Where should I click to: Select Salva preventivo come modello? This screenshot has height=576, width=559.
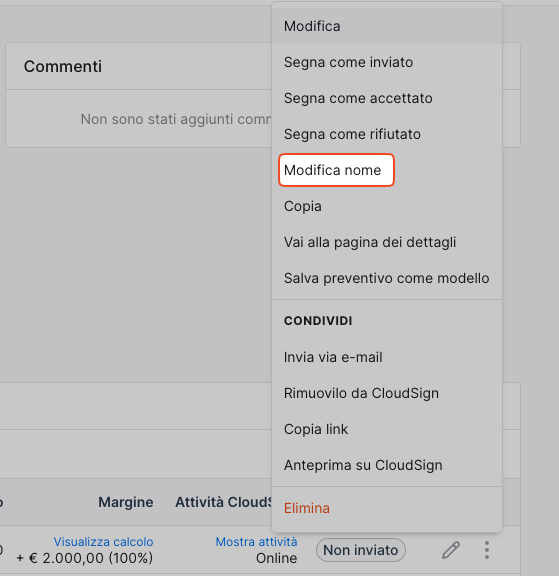[387, 278]
